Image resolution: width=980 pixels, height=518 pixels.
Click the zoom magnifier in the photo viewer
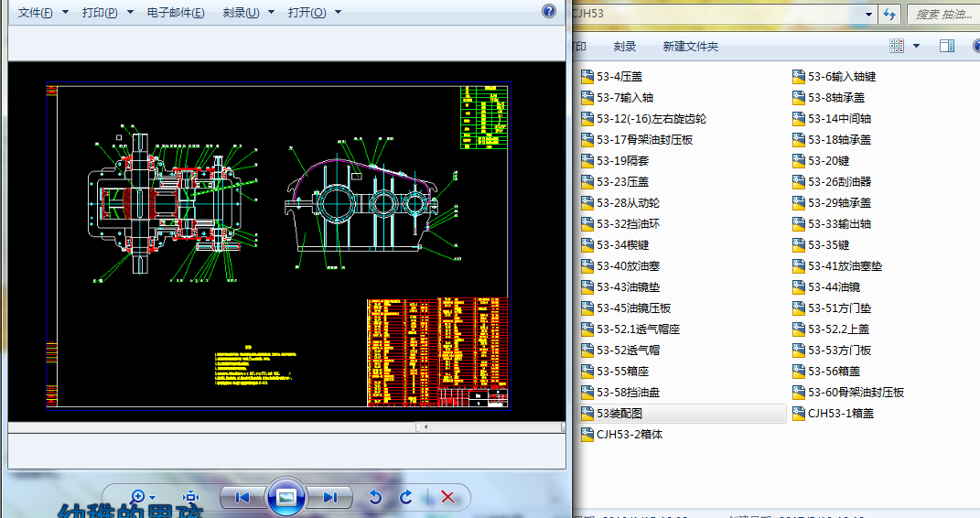139,496
